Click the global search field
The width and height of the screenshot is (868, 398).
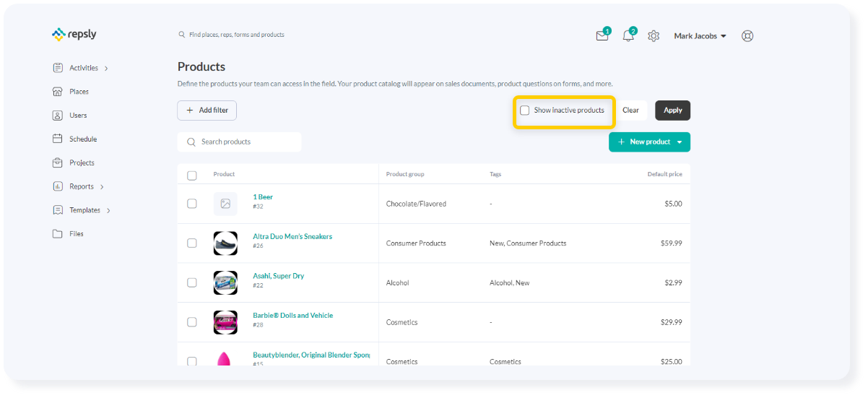(x=237, y=35)
